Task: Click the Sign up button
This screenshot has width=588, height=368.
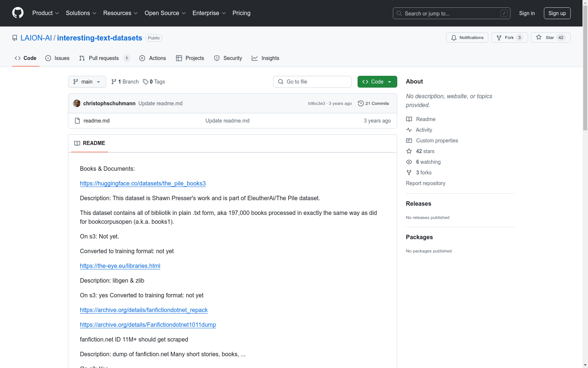Action: pos(557,13)
